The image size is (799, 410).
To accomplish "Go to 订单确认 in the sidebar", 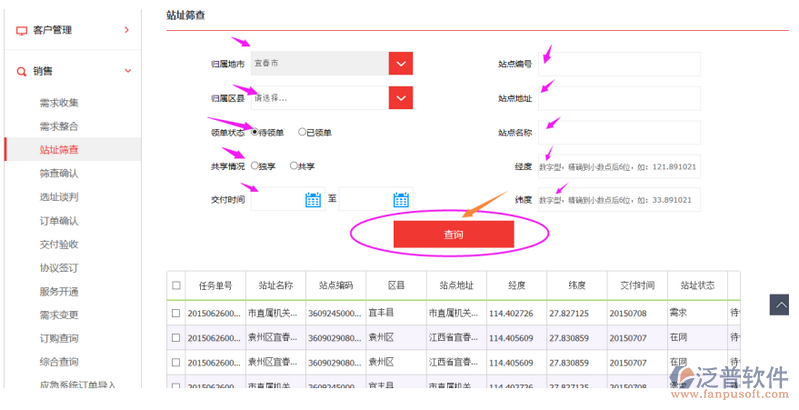I will click(59, 221).
